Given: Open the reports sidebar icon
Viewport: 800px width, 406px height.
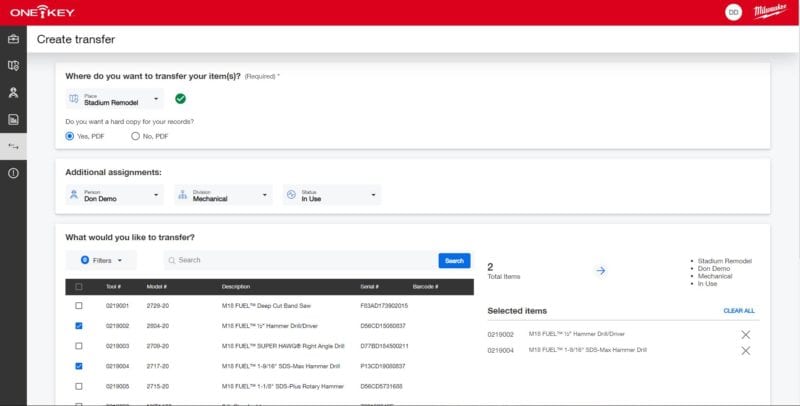Looking at the screenshot, I should (x=13, y=119).
